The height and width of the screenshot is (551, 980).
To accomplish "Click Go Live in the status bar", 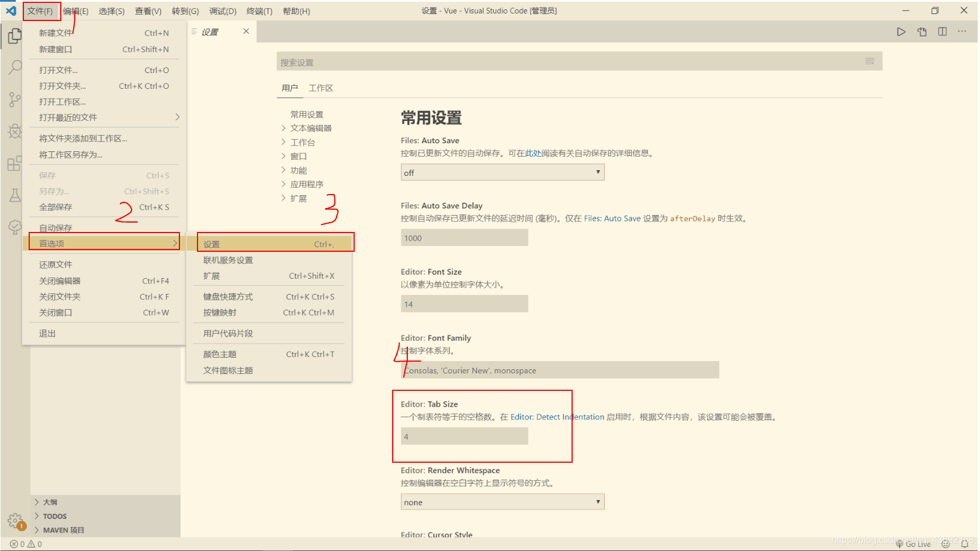I will (x=913, y=544).
